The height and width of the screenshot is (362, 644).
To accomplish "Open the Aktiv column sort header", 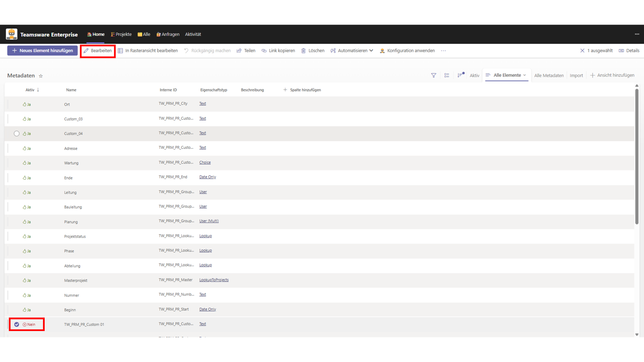I will pyautogui.click(x=32, y=90).
